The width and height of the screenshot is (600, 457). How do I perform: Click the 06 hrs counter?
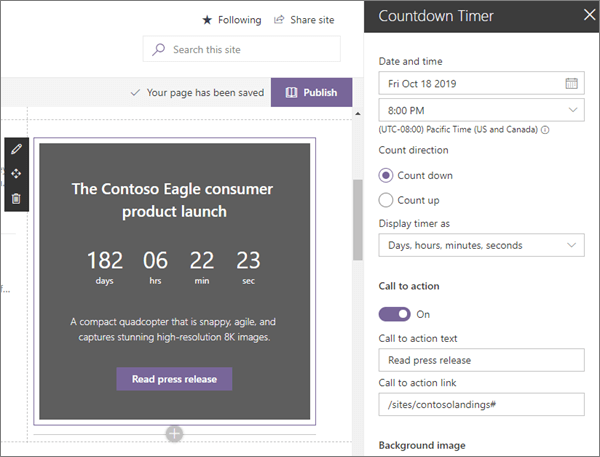pyautogui.click(x=155, y=267)
